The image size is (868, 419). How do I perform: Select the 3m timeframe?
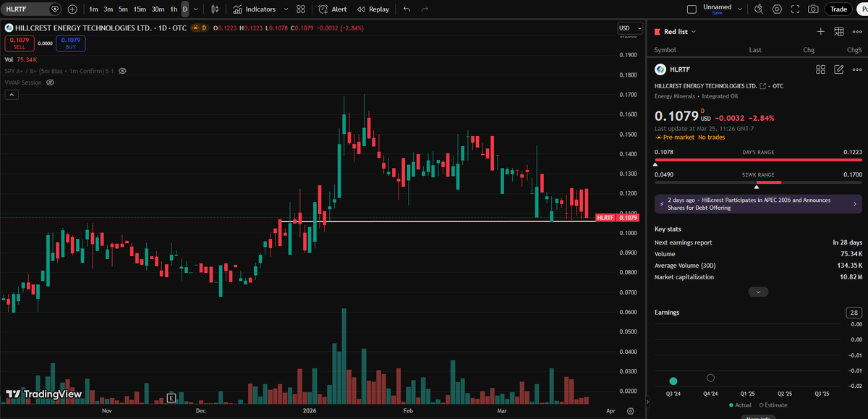click(x=108, y=9)
